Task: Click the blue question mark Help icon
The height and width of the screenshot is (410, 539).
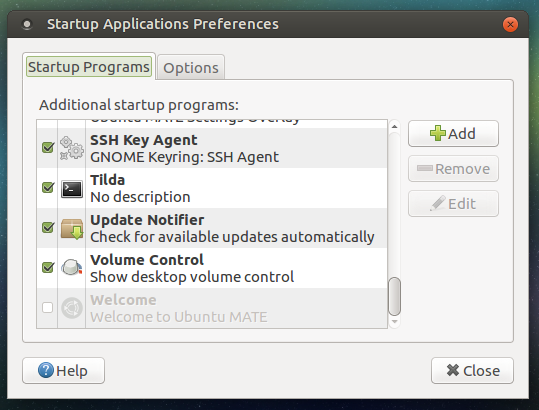Action: [46, 370]
